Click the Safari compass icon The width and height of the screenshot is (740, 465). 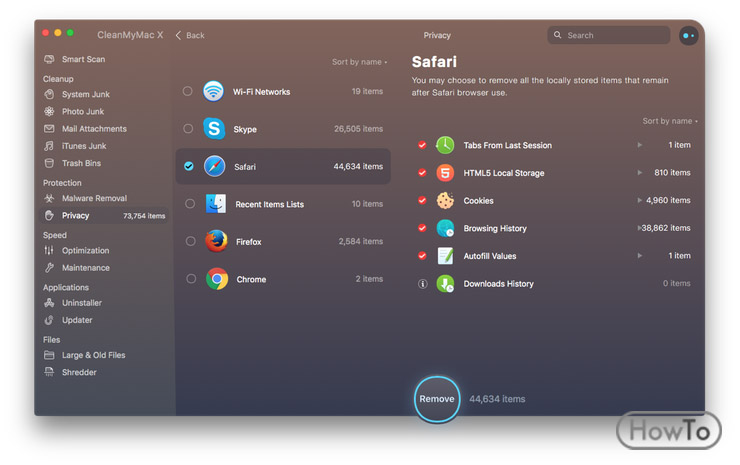[x=215, y=166]
